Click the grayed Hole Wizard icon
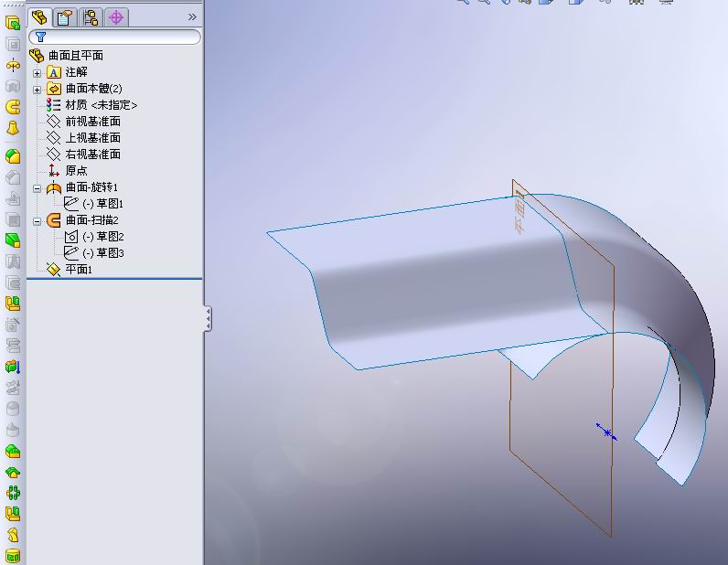 coord(13,325)
